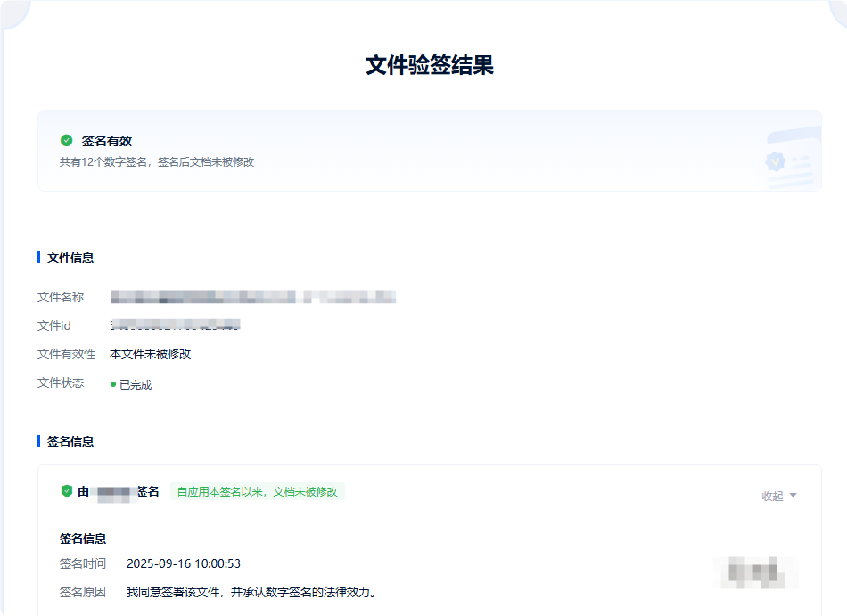Image resolution: width=847 pixels, height=616 pixels.
Task: Click the blurred signature stamp image
Action: pyautogui.click(x=754, y=572)
